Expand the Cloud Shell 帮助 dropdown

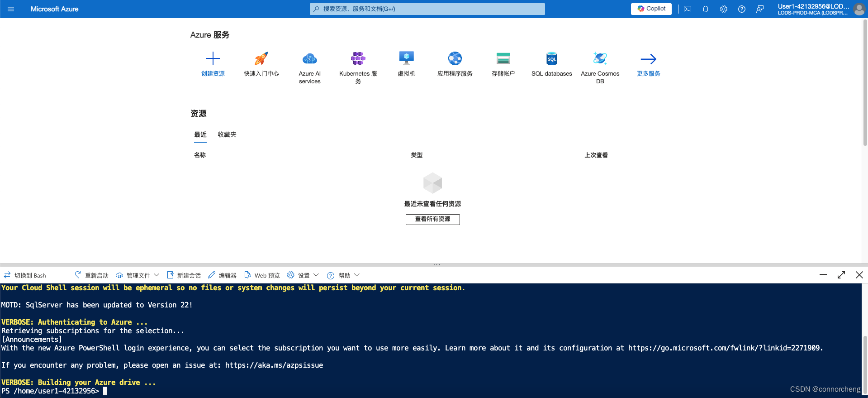click(343, 275)
